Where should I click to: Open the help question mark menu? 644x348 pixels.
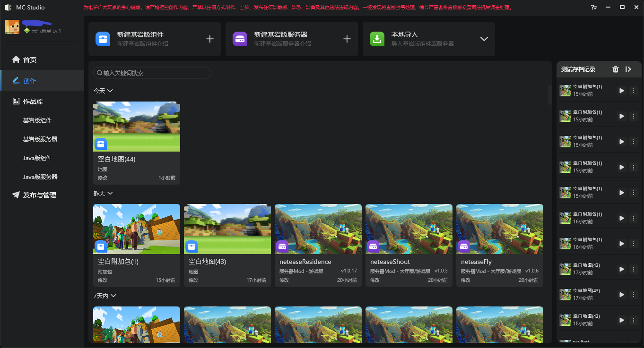click(593, 8)
